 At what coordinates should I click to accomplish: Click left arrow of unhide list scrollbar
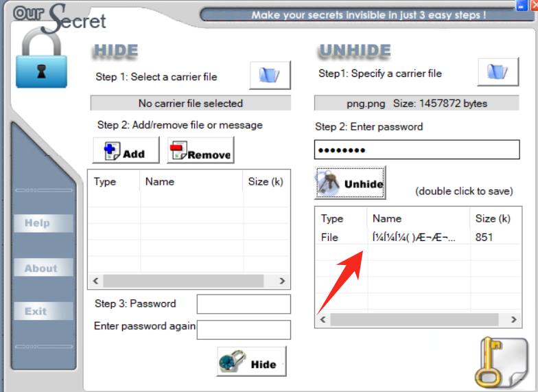click(x=323, y=320)
